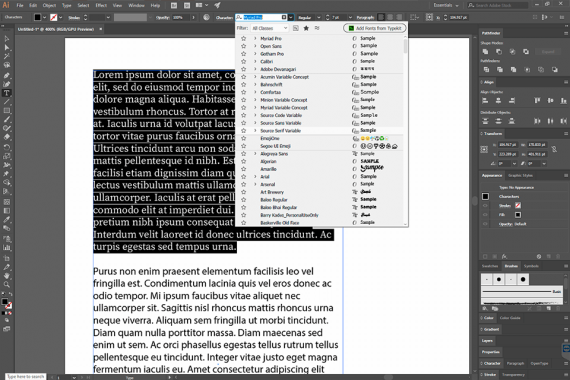Select the Pen tool
The width and height of the screenshot is (570, 380).
click(x=7, y=75)
